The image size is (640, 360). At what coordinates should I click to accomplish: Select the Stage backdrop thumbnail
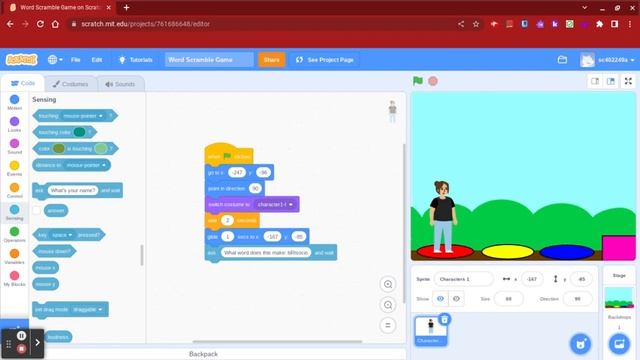619,298
